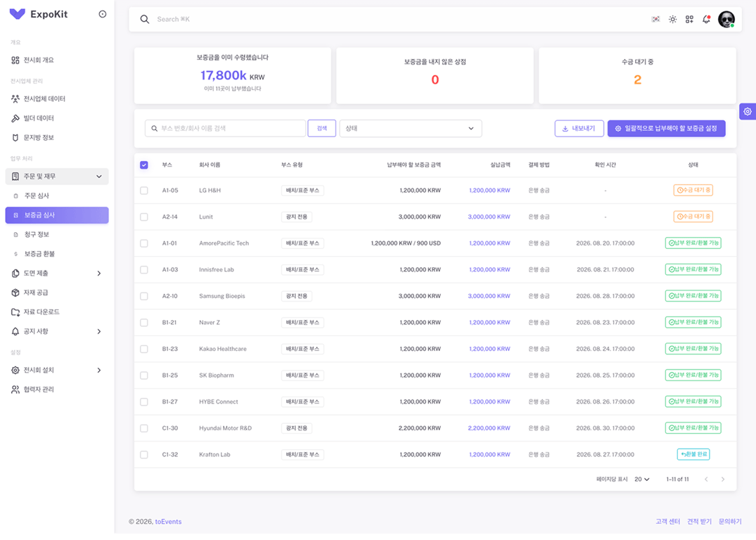
Task: Expand the 도면 제출 submenu
Action: pos(99,274)
